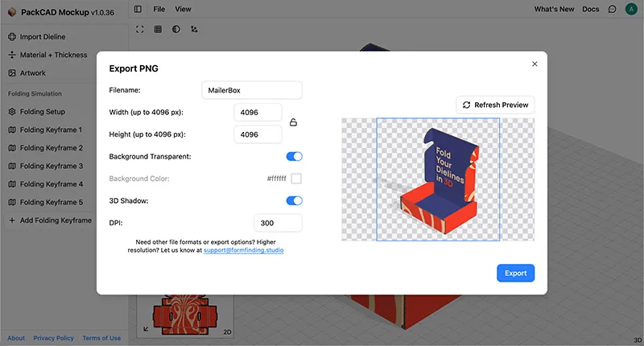644x346 pixels.
Task: Toggle the 3D Shadow switch
Action: 294,200
